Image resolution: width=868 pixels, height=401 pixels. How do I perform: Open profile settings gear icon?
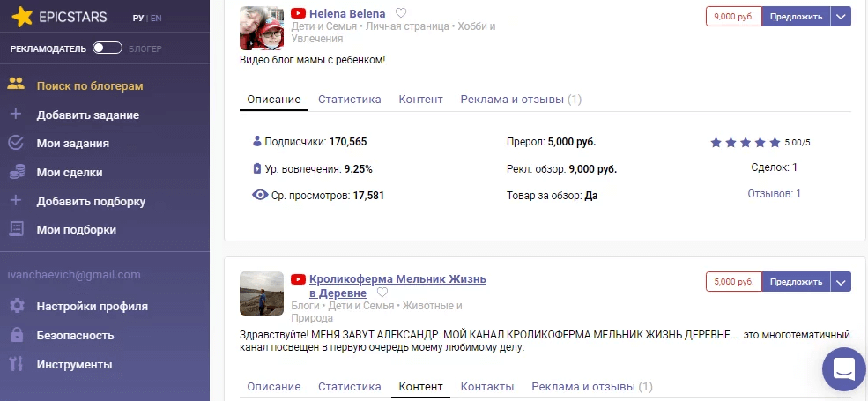(x=16, y=307)
